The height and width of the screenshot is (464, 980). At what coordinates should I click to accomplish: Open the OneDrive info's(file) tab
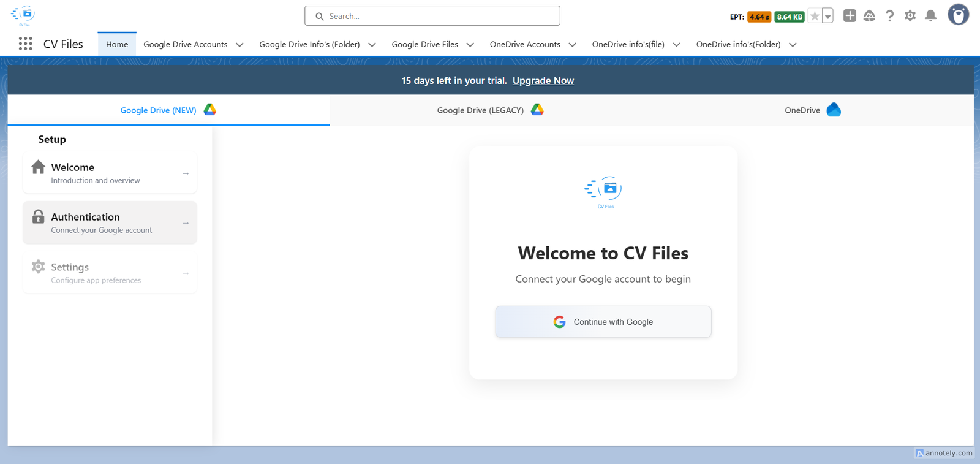628,44
